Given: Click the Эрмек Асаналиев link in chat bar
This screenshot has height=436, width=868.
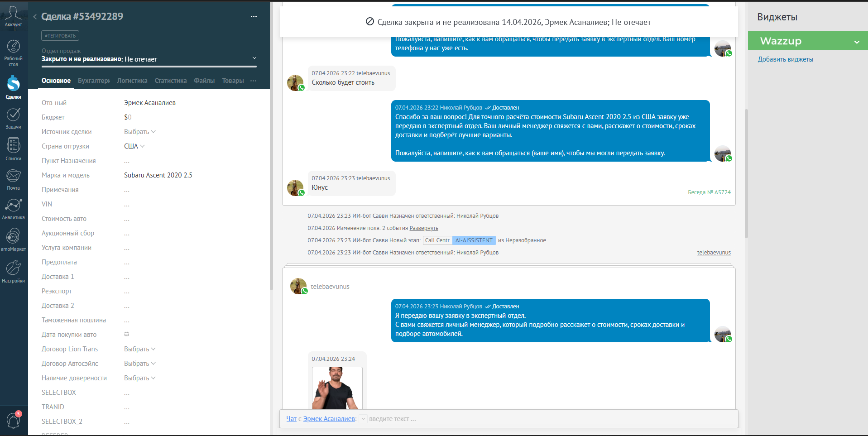Looking at the screenshot, I should pos(329,419).
